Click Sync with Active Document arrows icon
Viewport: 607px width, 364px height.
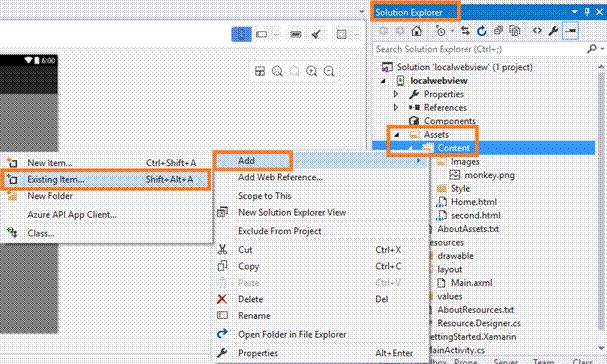pos(465,31)
